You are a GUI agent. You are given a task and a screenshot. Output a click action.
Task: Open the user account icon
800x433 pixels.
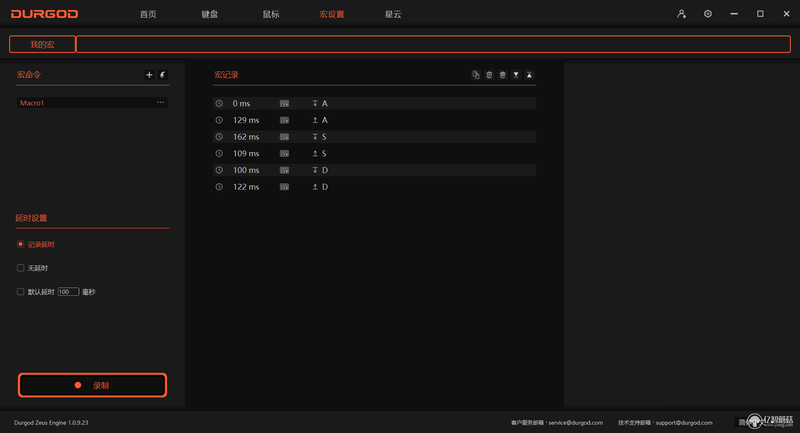681,14
